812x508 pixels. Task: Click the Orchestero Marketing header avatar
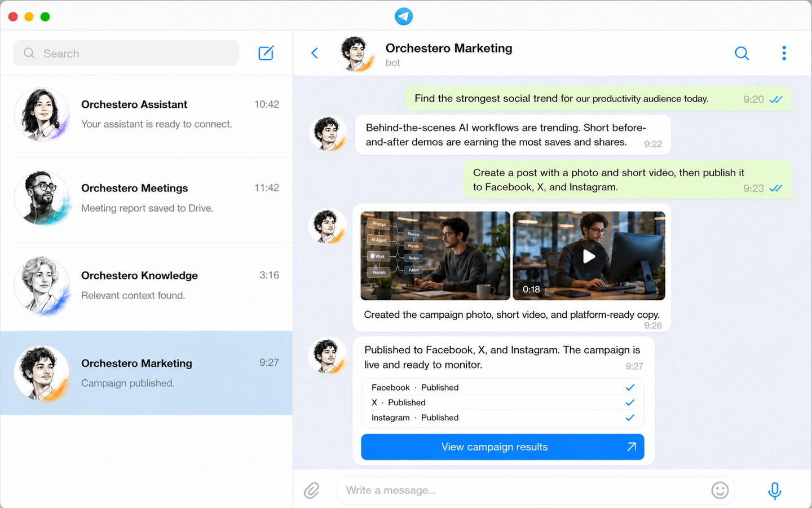(357, 54)
